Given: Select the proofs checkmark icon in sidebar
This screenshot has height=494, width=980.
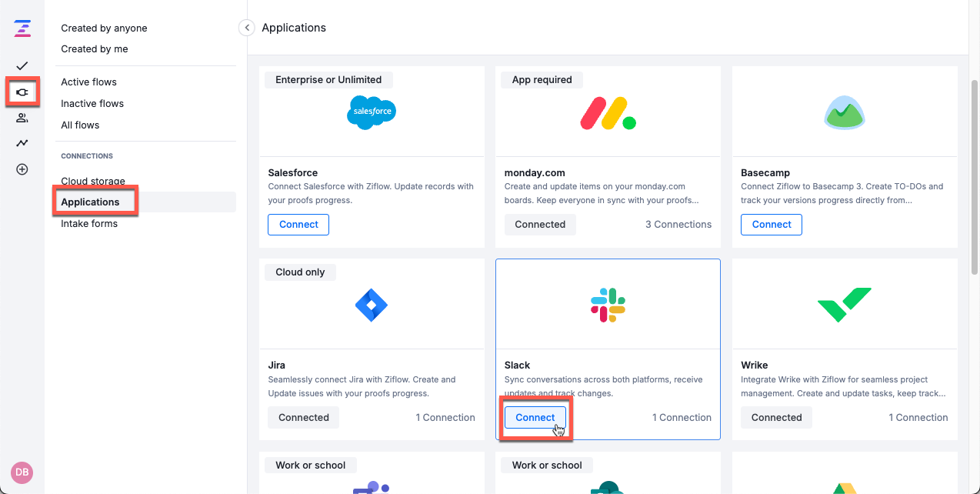Looking at the screenshot, I should click(22, 66).
